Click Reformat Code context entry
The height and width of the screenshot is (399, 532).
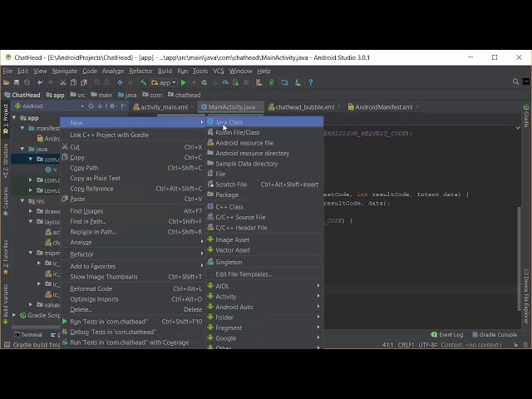(133, 288)
